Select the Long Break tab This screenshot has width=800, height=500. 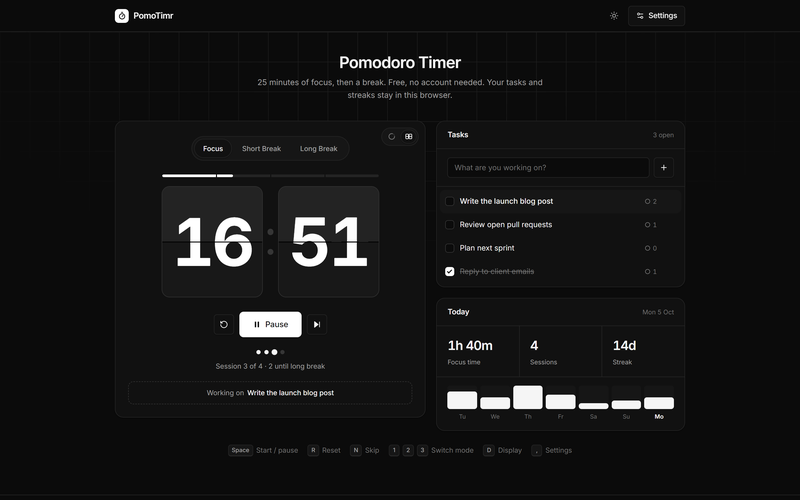point(318,148)
